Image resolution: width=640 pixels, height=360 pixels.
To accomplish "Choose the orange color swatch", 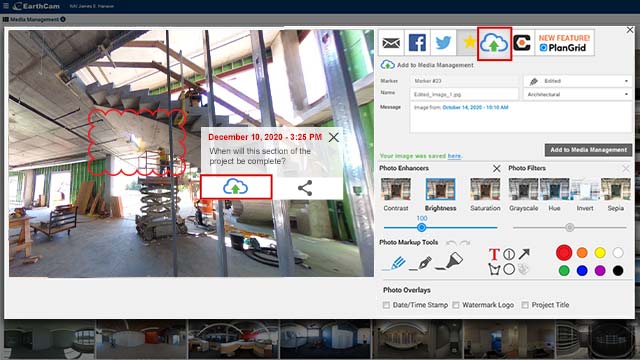I will coord(582,253).
